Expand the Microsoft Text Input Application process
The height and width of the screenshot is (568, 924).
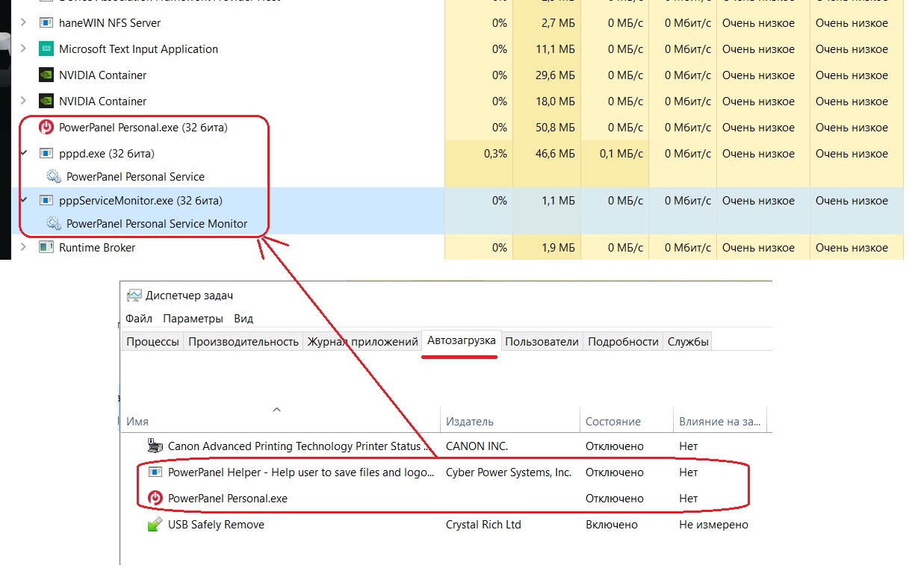(x=24, y=49)
